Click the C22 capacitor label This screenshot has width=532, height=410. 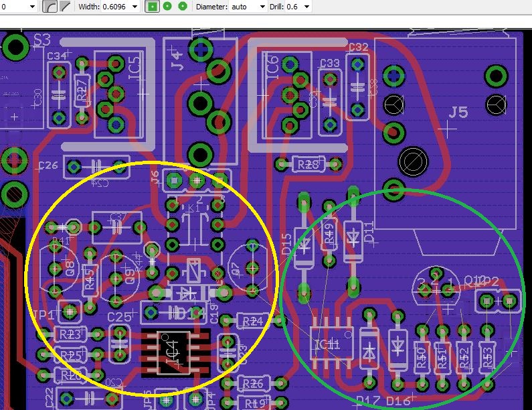tap(50, 397)
